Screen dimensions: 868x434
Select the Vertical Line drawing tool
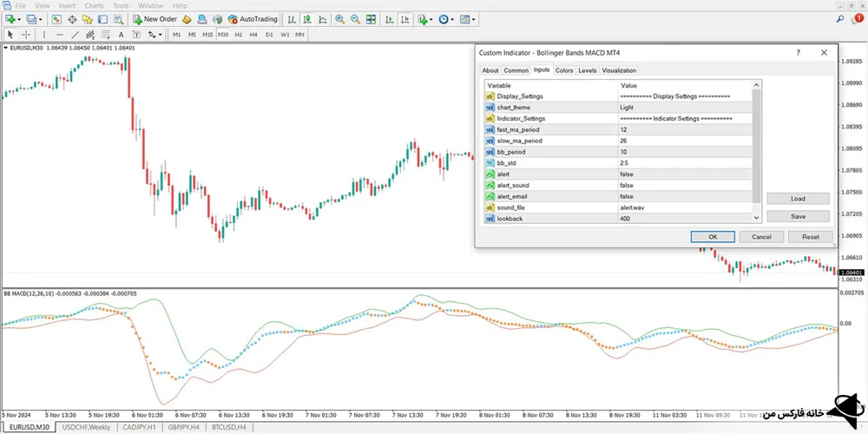coord(44,35)
